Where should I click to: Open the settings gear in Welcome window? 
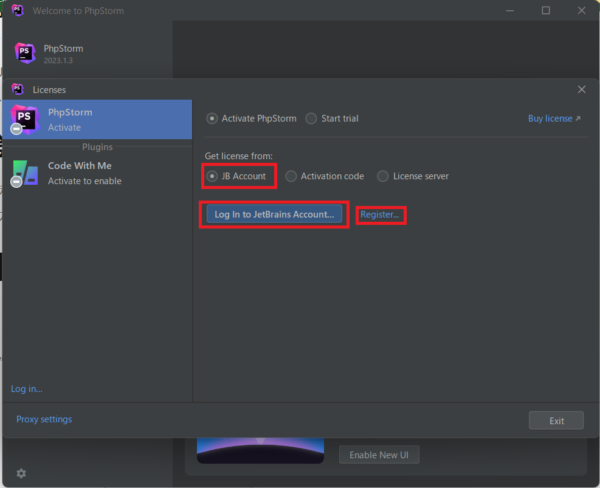click(21, 473)
